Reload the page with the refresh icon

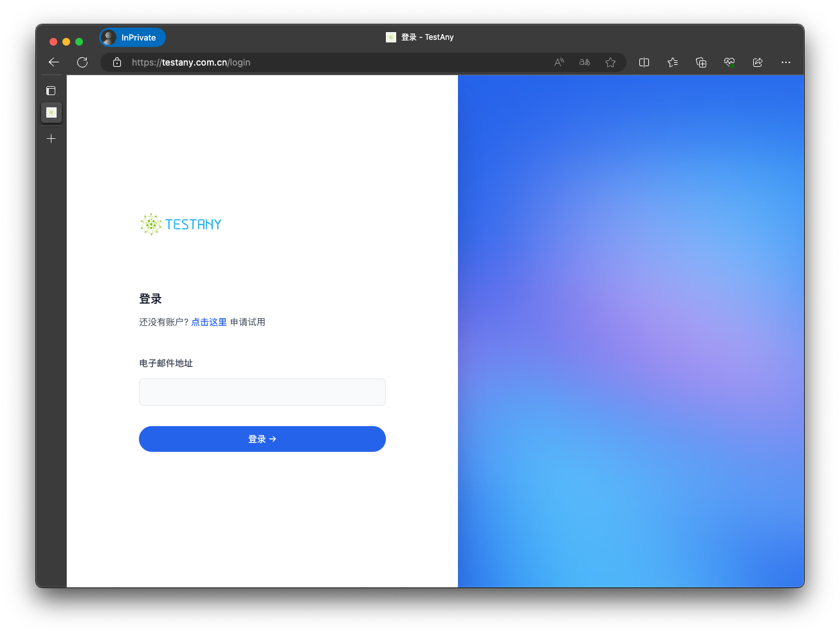82,62
